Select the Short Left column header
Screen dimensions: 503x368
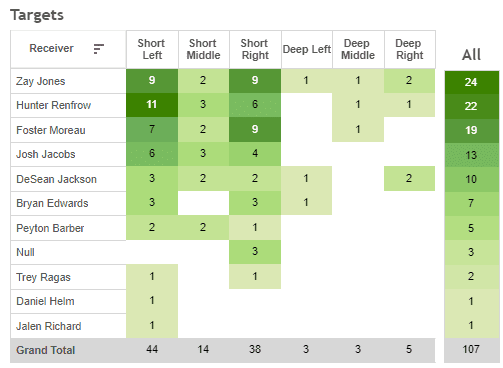[152, 49]
